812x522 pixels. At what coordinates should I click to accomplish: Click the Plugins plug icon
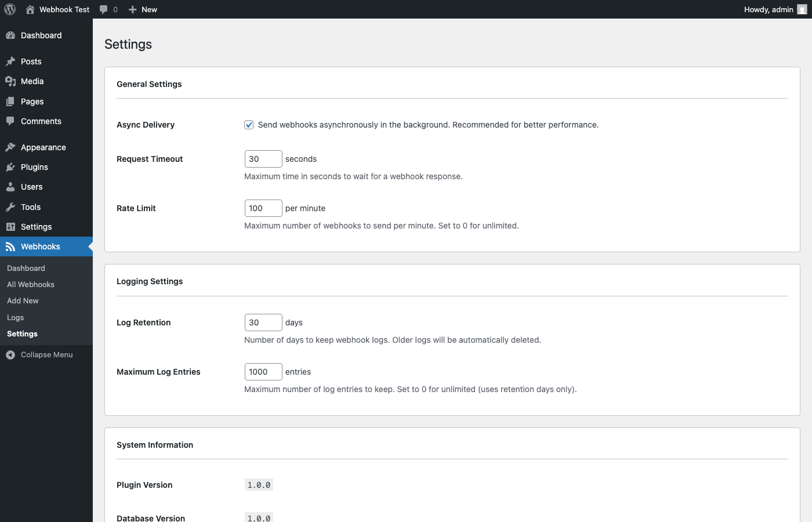point(10,167)
